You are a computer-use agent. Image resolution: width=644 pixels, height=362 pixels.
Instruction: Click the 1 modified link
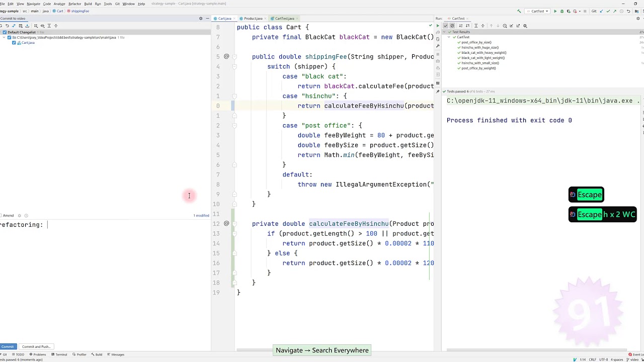click(x=201, y=216)
